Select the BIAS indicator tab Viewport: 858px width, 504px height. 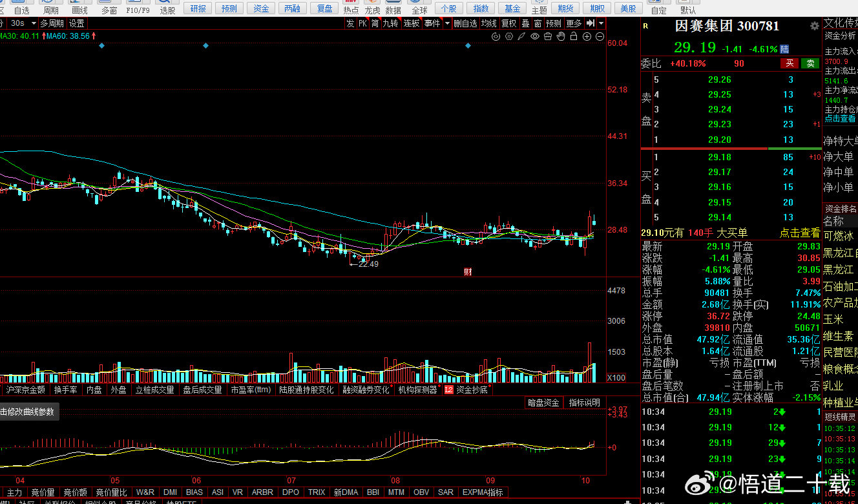[194, 492]
